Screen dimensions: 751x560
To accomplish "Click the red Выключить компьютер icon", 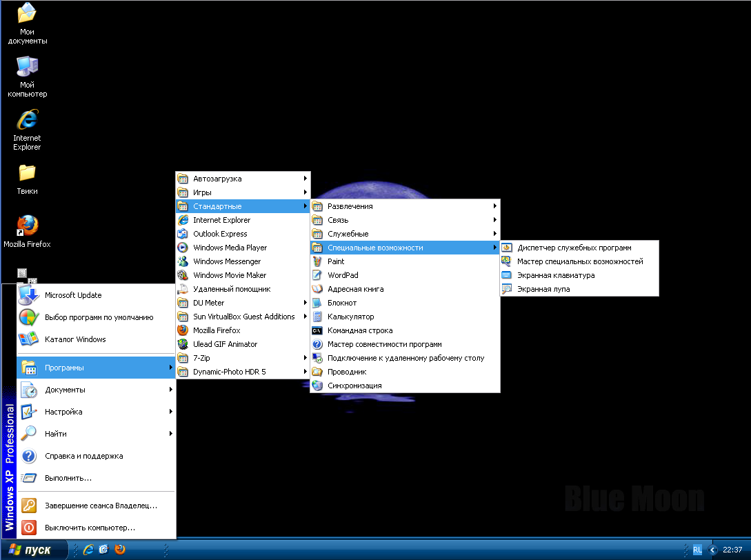I will pos(29,528).
